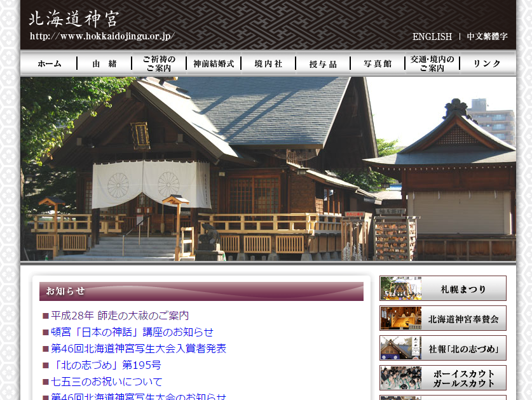Open 平成28年 師走の大祓のご案内 news link
The width and height of the screenshot is (532, 400).
(x=119, y=316)
